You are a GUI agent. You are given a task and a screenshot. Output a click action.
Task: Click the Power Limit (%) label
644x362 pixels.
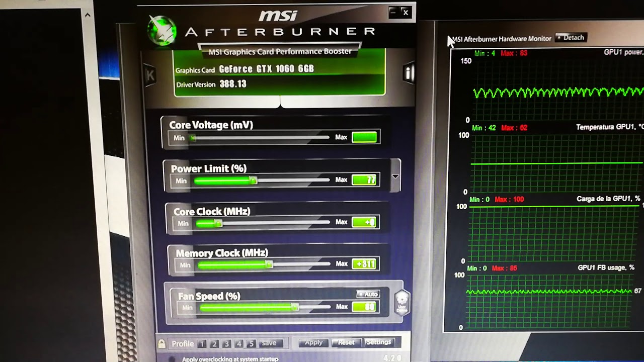click(x=209, y=168)
